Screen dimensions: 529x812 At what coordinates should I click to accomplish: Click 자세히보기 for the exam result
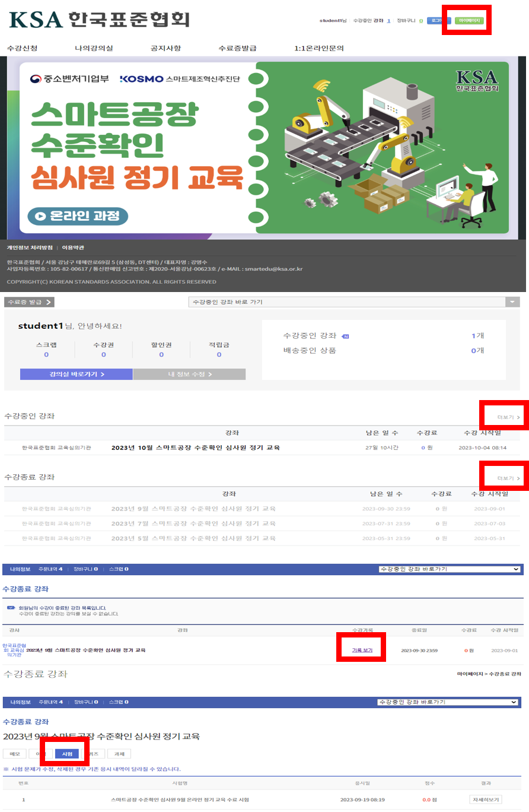486,800
